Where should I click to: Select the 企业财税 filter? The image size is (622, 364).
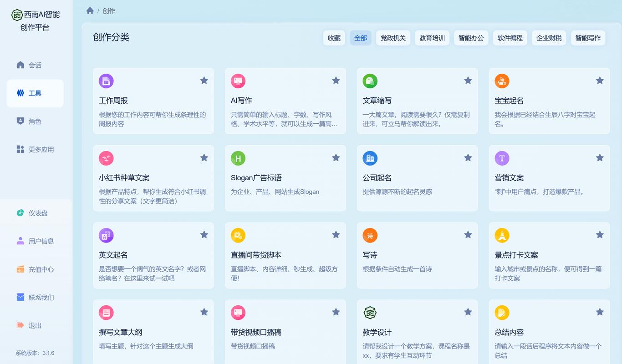tap(549, 38)
